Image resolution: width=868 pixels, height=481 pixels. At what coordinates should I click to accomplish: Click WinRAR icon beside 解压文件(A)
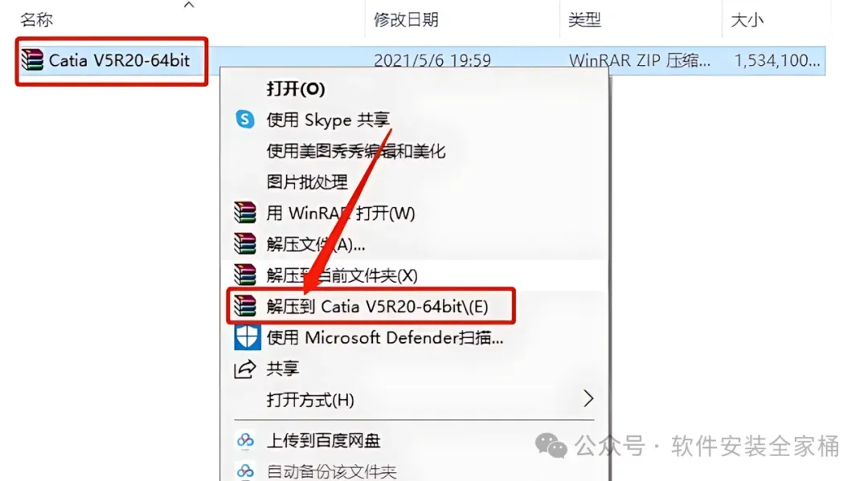[244, 244]
